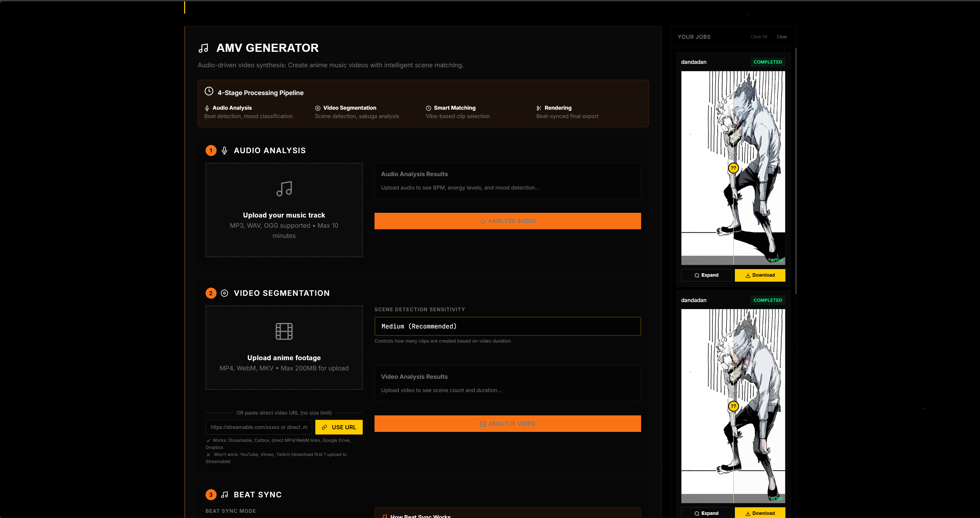The width and height of the screenshot is (980, 518).
Task: Click the Clear link in Your Jobs
Action: tap(782, 37)
